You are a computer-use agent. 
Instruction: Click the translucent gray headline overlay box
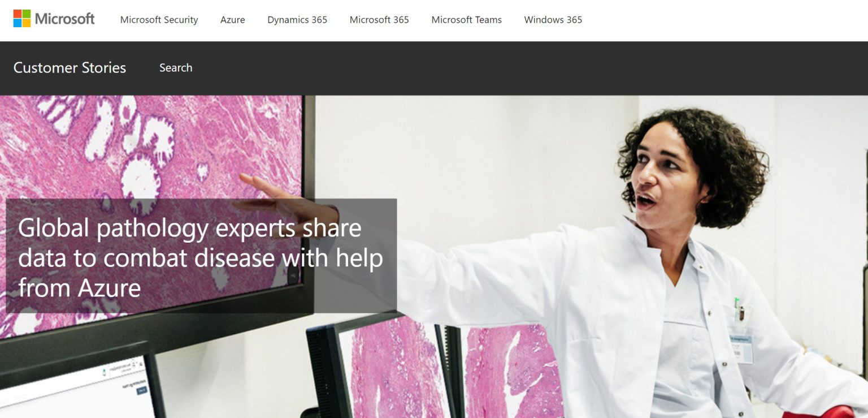[x=201, y=256]
